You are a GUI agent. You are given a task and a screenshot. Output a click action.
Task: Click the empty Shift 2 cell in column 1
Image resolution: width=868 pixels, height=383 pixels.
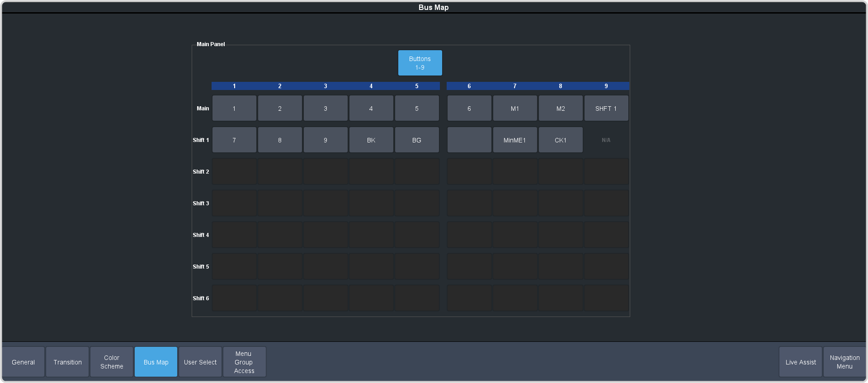(x=234, y=172)
